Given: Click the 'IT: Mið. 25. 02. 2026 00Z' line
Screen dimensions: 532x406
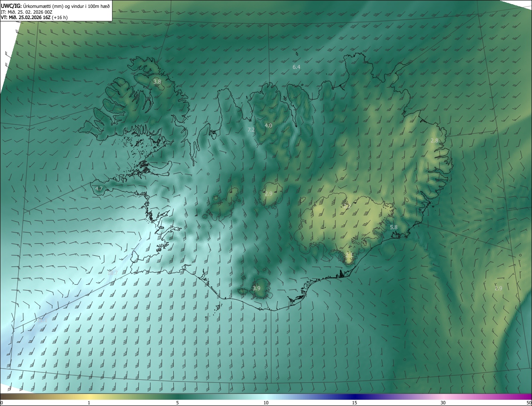Looking at the screenshot, I should [27, 12].
